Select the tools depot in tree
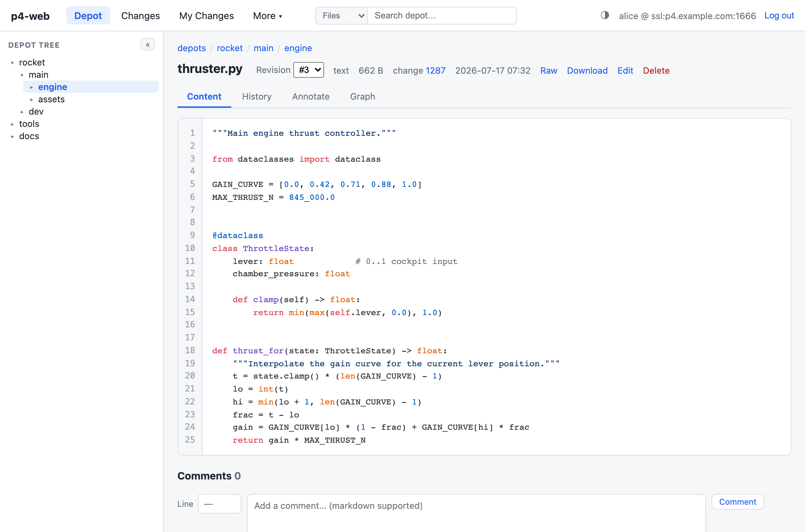The image size is (805, 532). pyautogui.click(x=29, y=124)
